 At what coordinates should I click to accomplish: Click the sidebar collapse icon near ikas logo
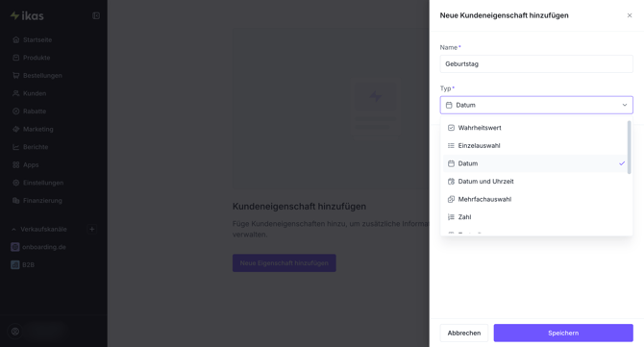96,15
